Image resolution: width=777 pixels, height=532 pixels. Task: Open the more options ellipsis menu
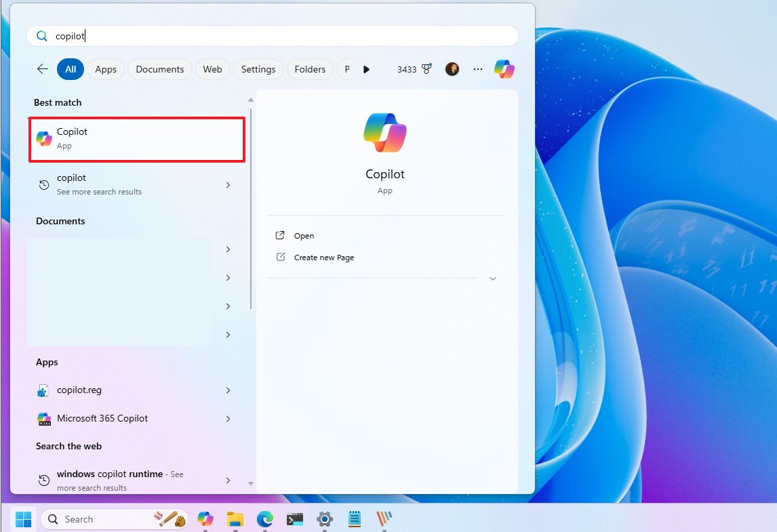pos(477,68)
